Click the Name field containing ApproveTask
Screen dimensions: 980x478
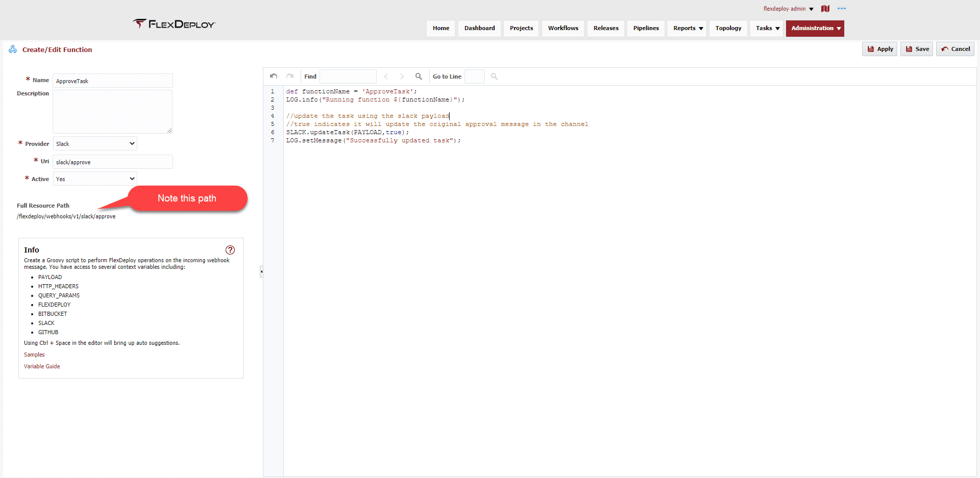(x=113, y=81)
